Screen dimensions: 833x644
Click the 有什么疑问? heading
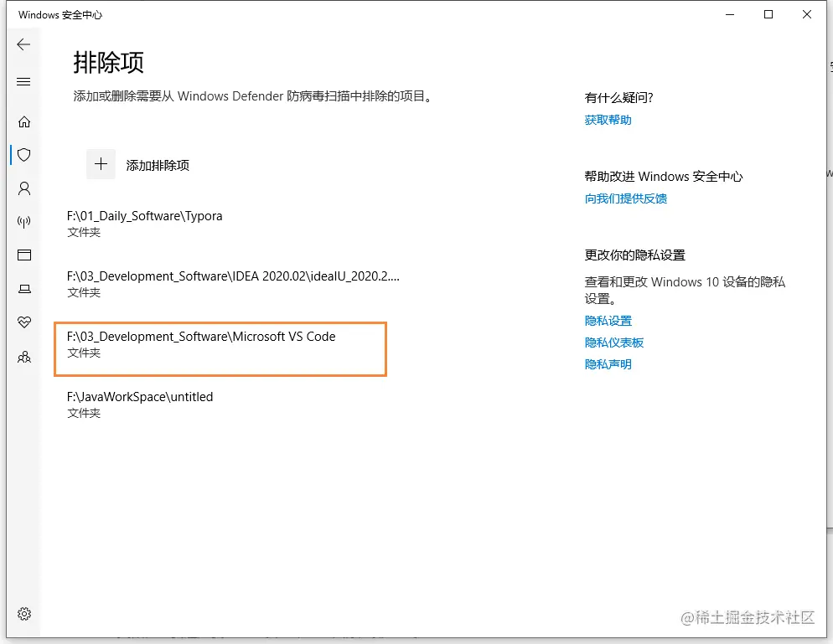(619, 98)
